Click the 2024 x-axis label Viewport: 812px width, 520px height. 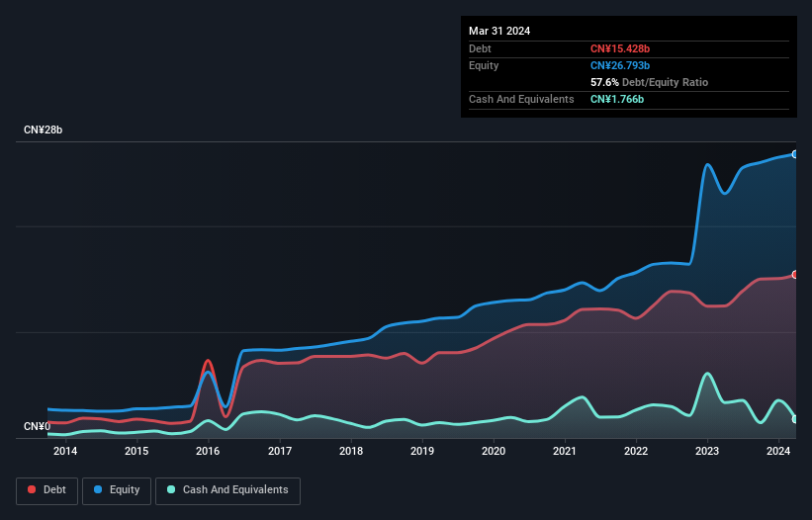pos(778,451)
